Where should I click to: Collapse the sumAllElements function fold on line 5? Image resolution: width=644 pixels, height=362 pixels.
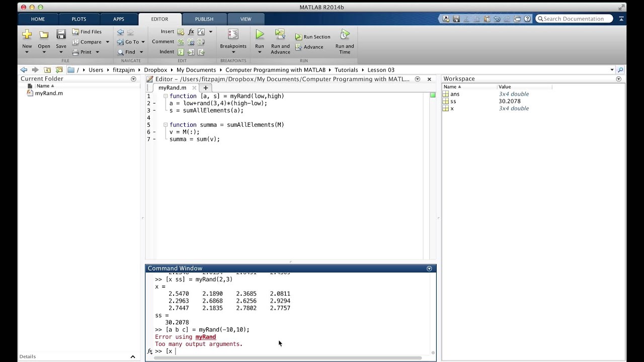tap(166, 125)
